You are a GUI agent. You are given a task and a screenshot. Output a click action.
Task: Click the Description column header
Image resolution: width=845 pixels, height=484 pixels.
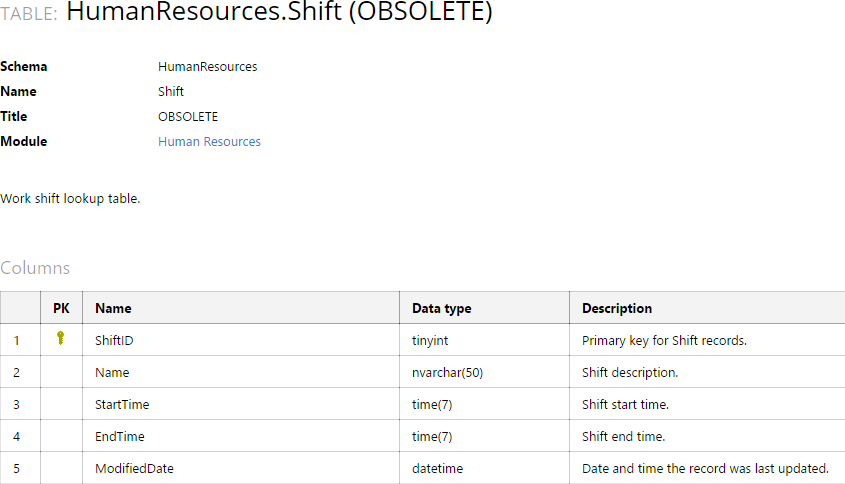[x=617, y=308]
